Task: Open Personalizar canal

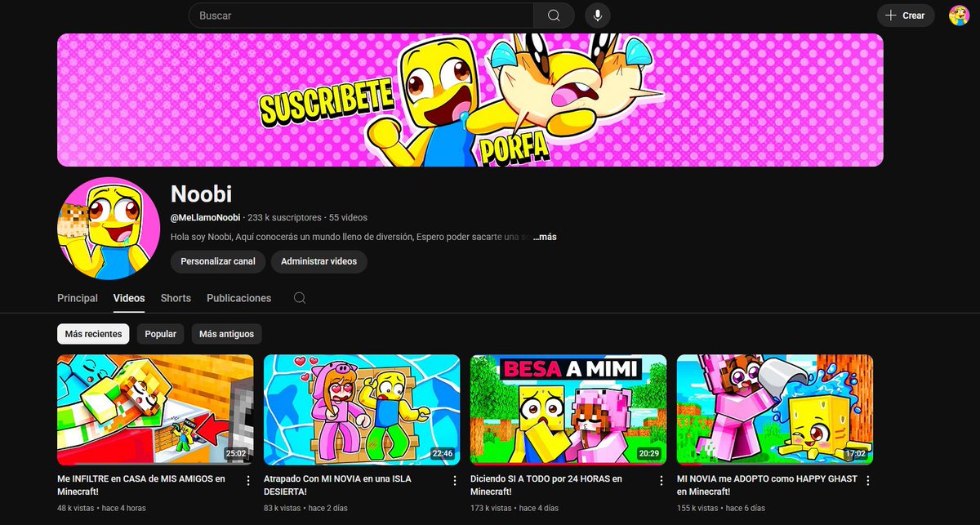Action: tap(218, 261)
